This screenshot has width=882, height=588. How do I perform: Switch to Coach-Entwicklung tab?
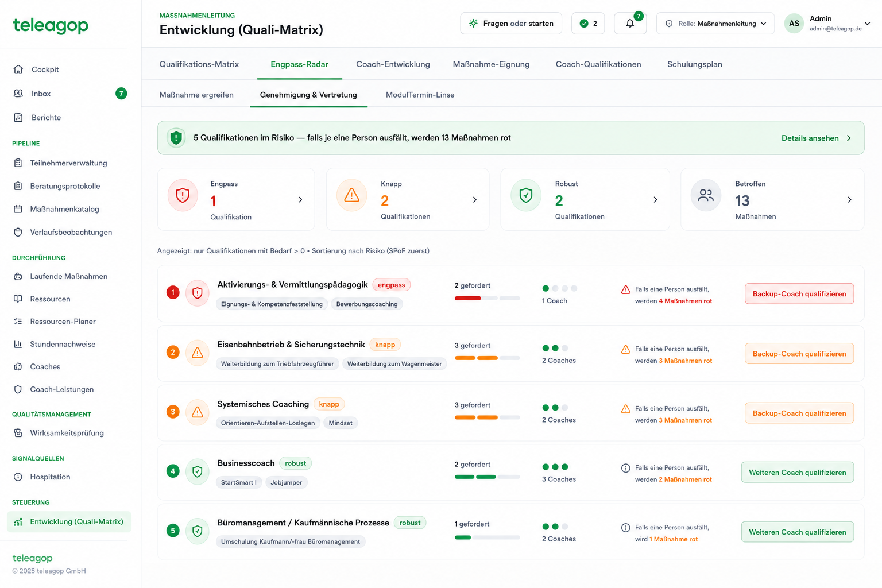coord(393,64)
